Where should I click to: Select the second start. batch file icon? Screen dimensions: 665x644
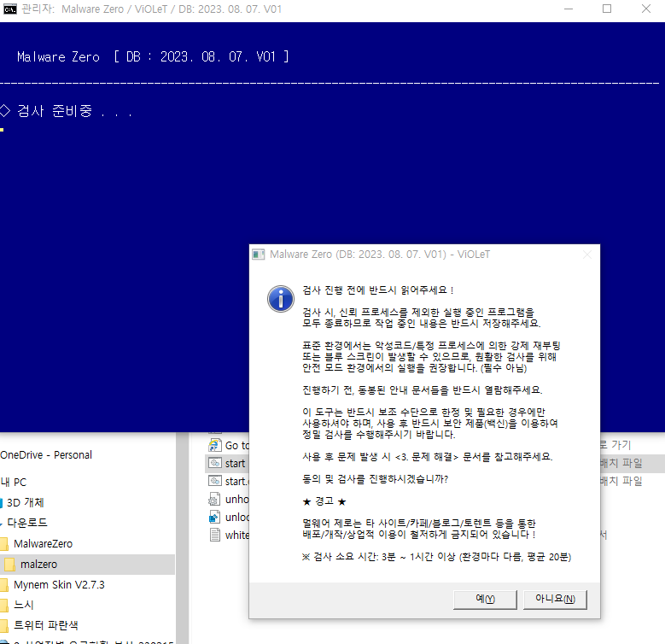215,481
